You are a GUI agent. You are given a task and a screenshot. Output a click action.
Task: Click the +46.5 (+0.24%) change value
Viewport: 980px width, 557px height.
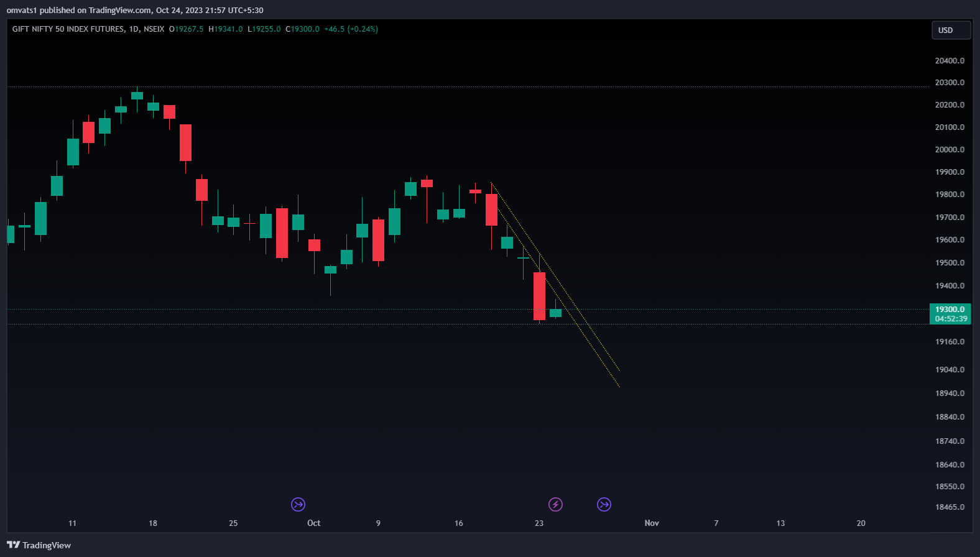coord(351,29)
